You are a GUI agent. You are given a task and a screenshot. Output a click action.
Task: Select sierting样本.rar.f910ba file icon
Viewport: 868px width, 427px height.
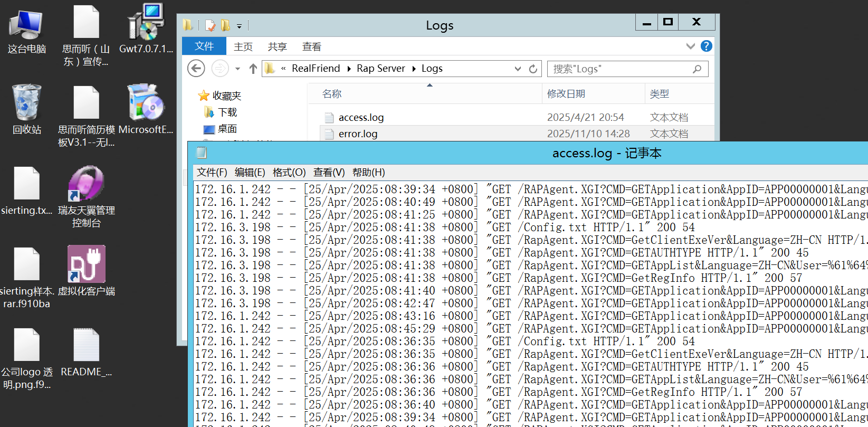click(26, 278)
